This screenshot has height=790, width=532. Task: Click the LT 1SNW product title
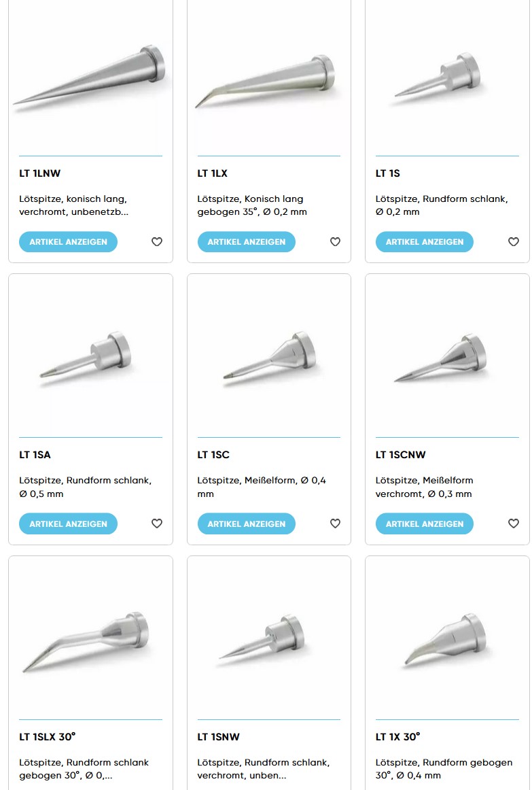click(x=218, y=736)
